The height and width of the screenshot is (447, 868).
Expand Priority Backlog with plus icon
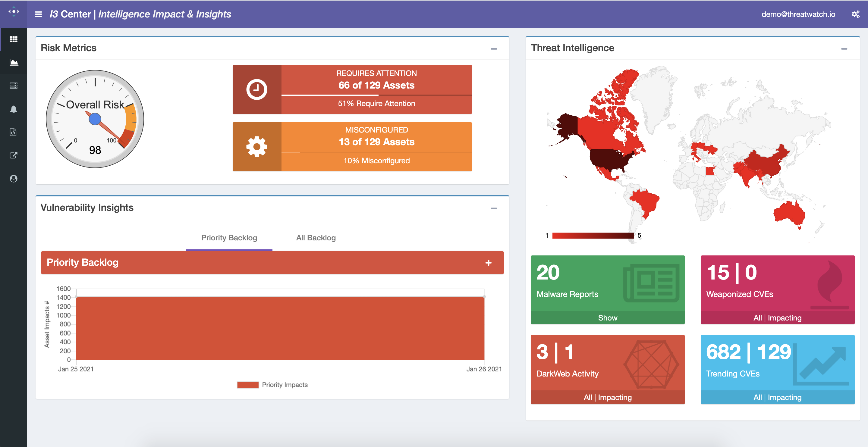pos(488,262)
